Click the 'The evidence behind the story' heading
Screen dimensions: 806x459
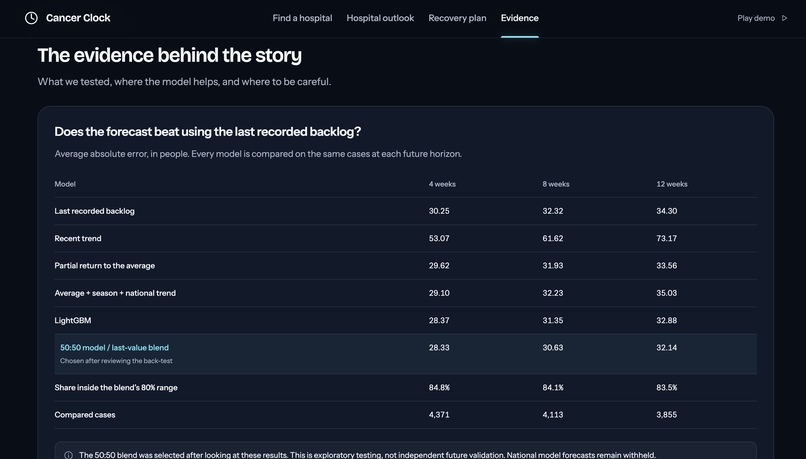[x=170, y=56]
